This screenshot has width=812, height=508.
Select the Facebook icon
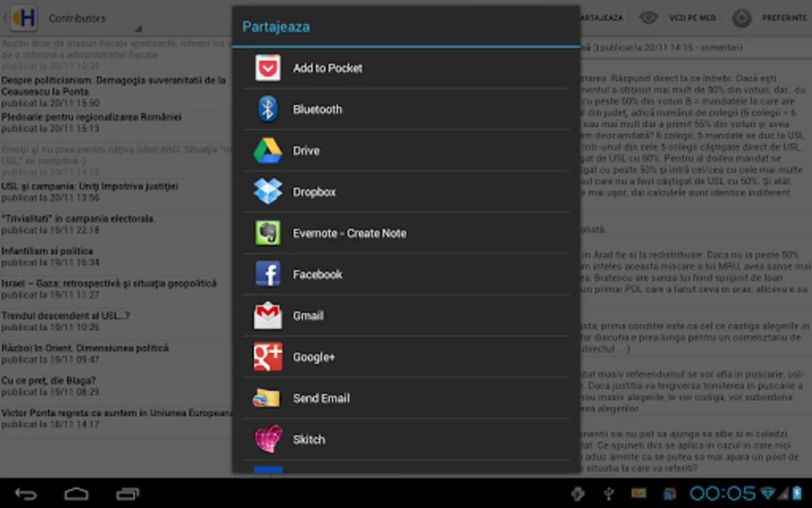pyautogui.click(x=268, y=274)
